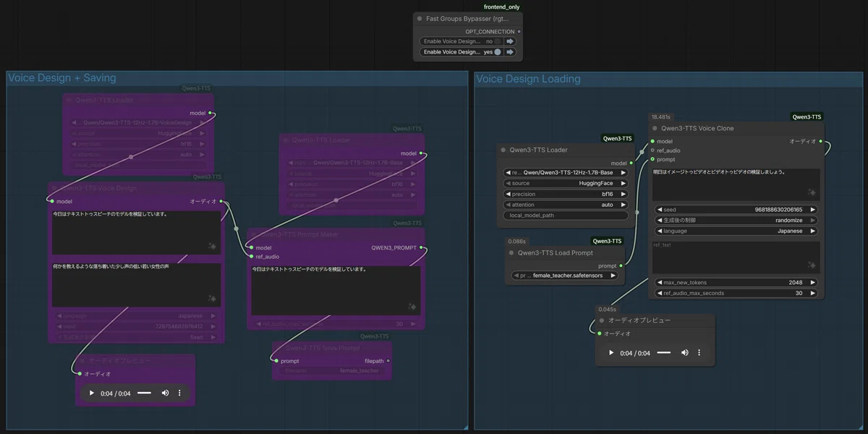Collapse Qwen3-TTS Loader dot in Voice Design Loading group
868x434 pixels.
coord(503,150)
